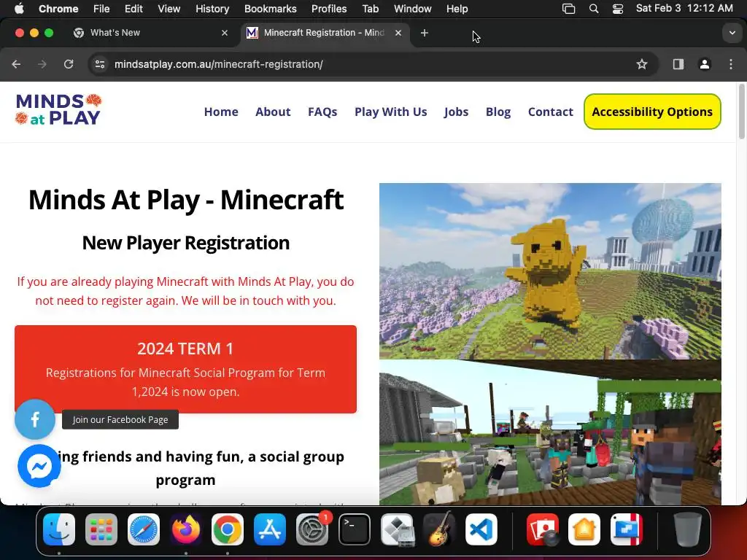This screenshot has height=560, width=747.
Task: View site information icon in address bar
Action: 99,64
